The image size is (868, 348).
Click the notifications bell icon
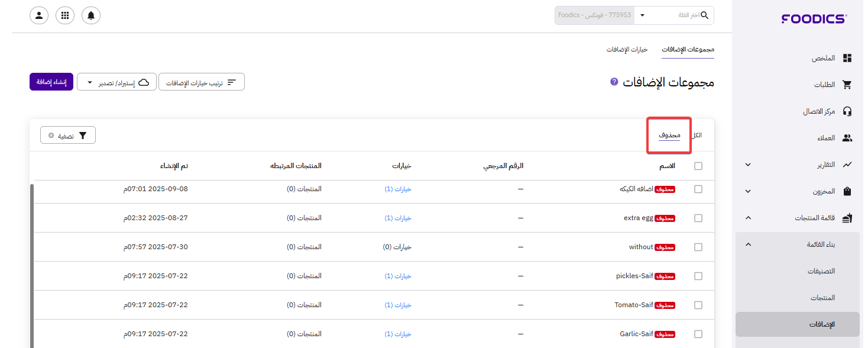tap(91, 15)
